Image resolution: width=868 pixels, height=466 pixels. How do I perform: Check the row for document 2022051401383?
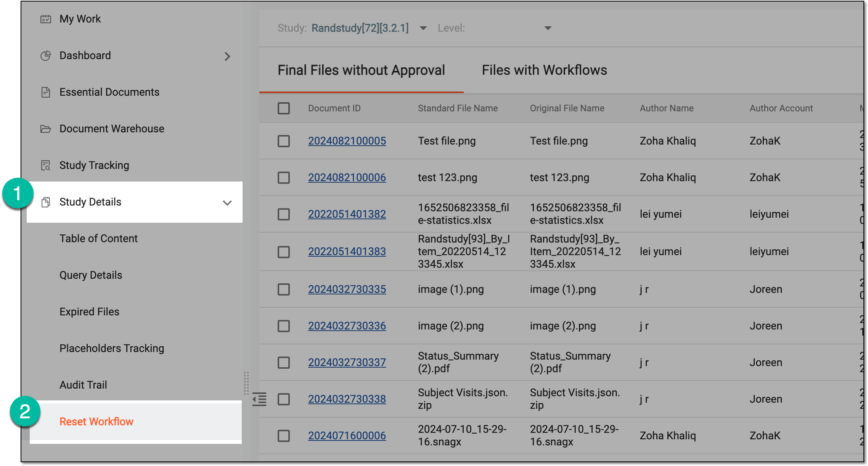coord(284,252)
